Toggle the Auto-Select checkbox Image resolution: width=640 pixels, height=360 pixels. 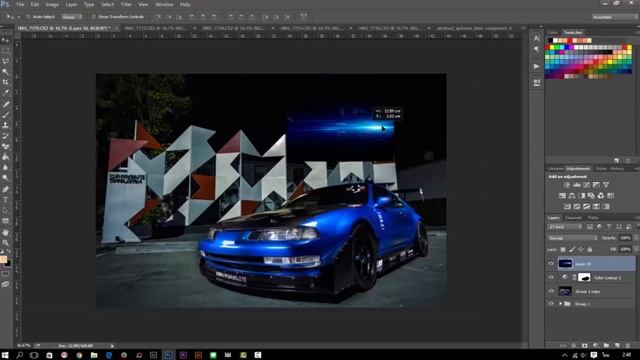tap(28, 17)
